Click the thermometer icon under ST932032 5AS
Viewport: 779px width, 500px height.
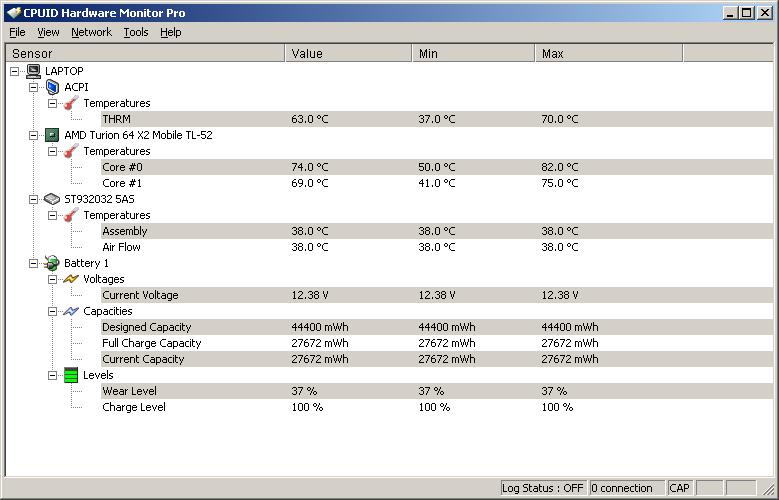(71, 215)
